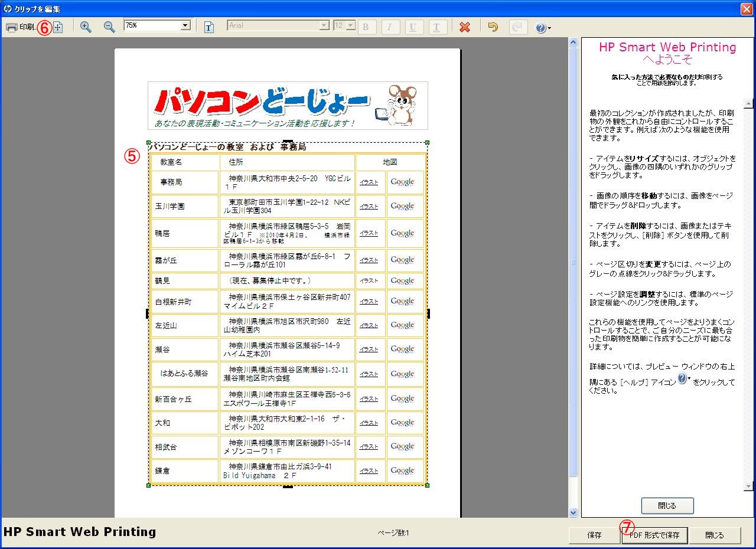Zoom in with the plus magnifier
The image size is (756, 549).
click(86, 27)
